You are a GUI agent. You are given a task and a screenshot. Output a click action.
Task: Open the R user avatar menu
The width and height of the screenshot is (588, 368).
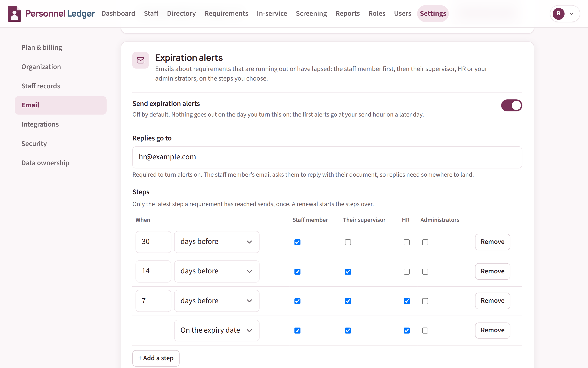tap(558, 14)
